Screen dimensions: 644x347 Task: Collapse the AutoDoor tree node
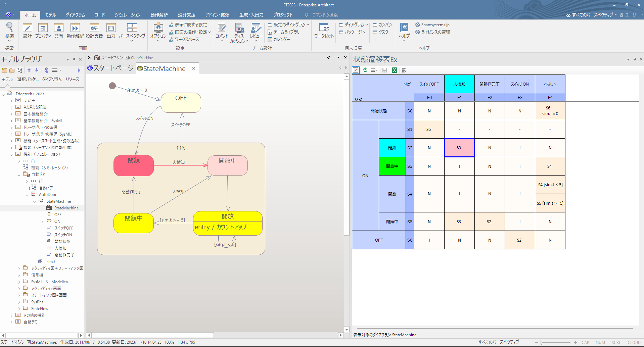click(27, 195)
